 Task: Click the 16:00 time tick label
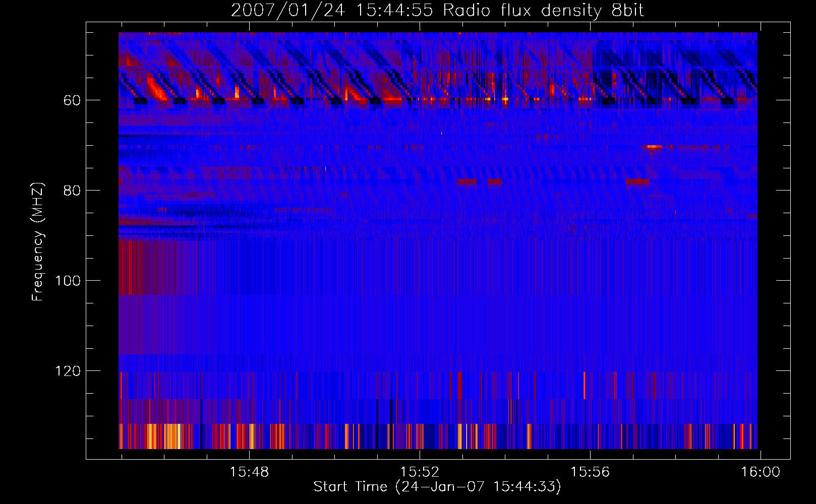(760, 472)
